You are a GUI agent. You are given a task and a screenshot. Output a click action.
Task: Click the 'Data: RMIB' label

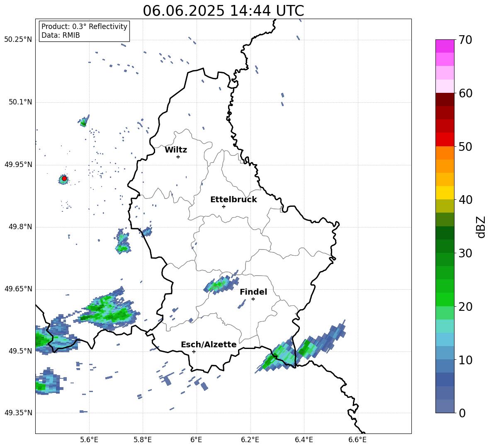pyautogui.click(x=61, y=35)
